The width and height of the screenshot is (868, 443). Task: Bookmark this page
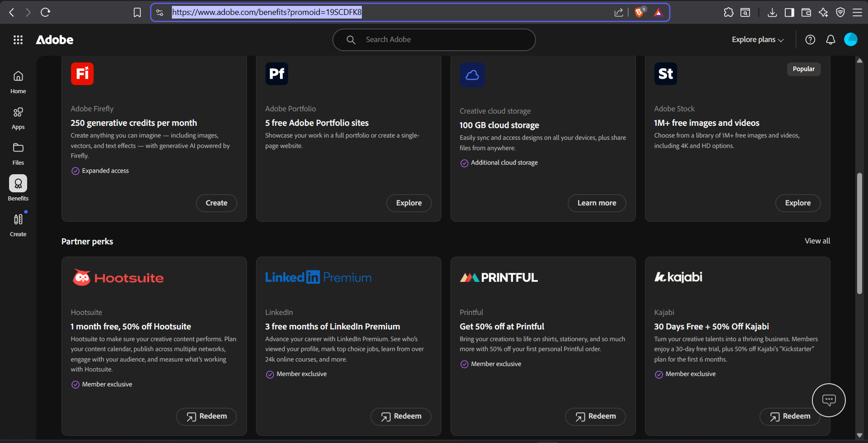pos(137,12)
